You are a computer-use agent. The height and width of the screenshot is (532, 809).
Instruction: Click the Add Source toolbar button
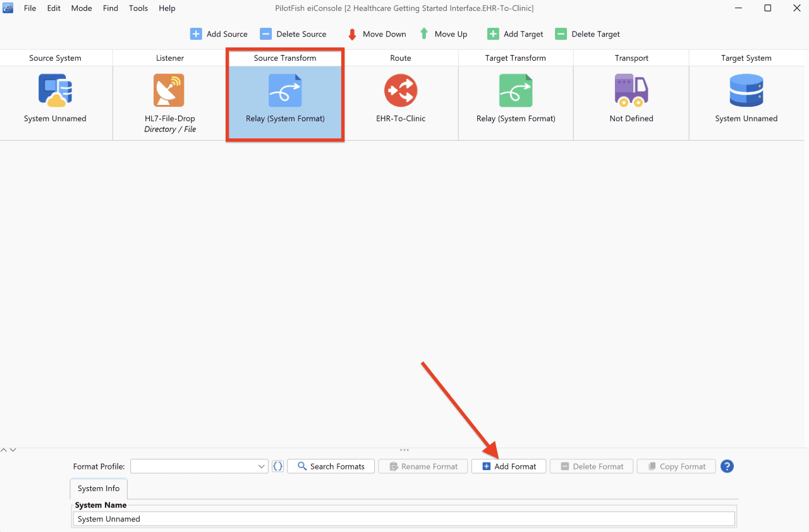tap(219, 34)
